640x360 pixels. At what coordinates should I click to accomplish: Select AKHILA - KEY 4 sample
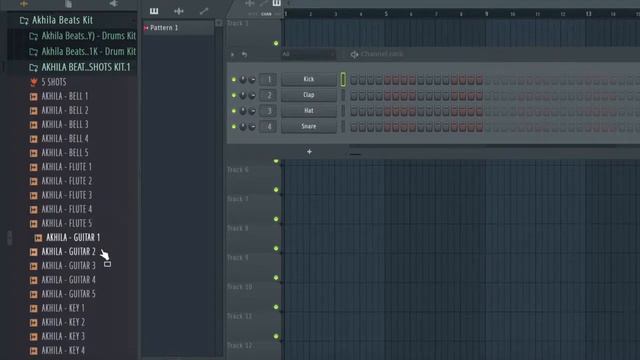coord(63,351)
